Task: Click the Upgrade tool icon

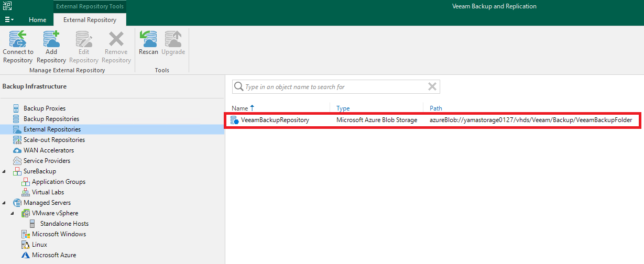Action: point(173,39)
